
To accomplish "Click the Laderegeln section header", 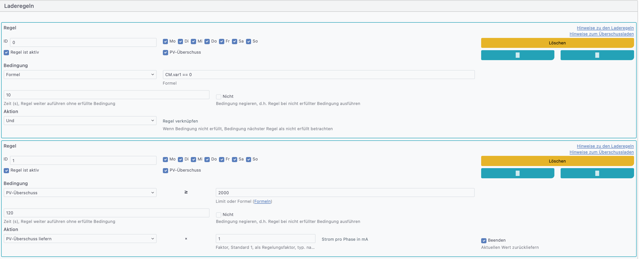I will click(x=319, y=6).
